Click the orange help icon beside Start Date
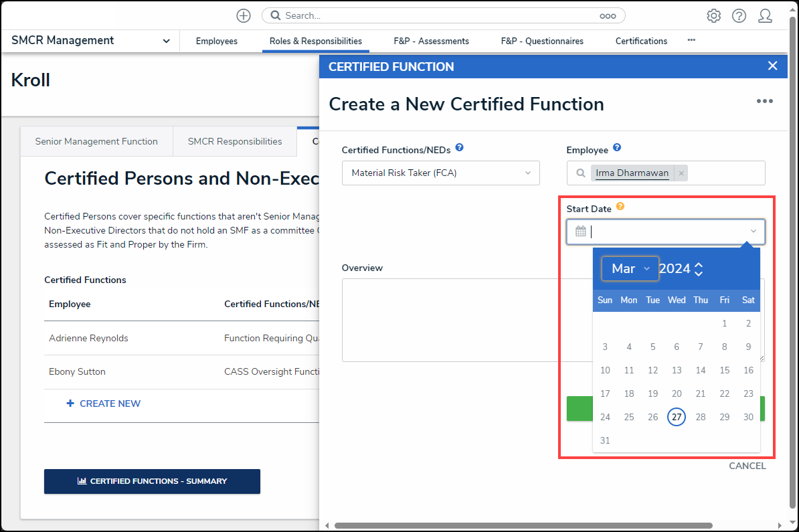 620,207
